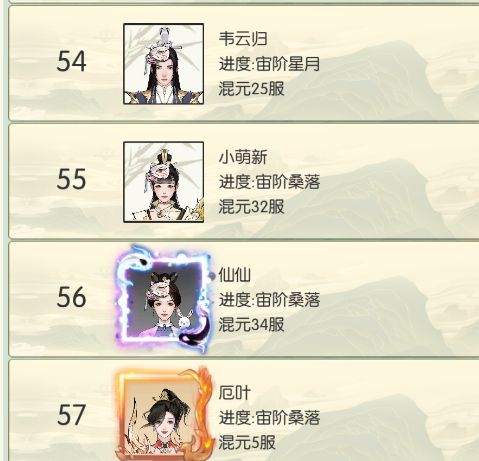This screenshot has width=479, height=461.
Task: Click the player name 小萌新
Action: [243, 157]
